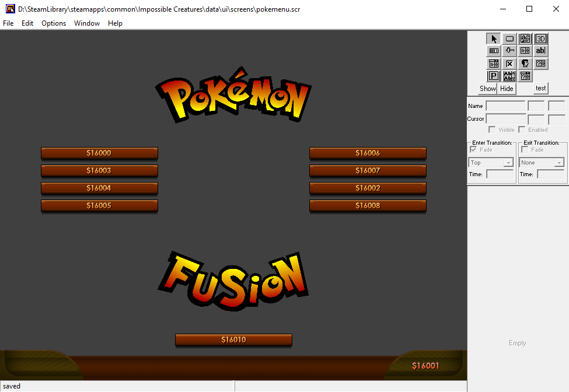Select the 3D widget tool
This screenshot has height=392, width=569.
point(540,39)
